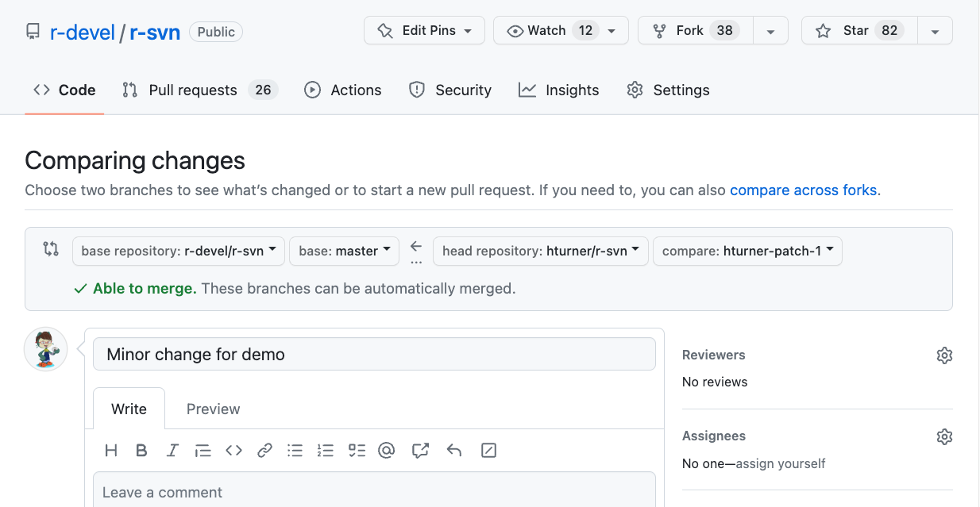Follow the 'compare across forks' link
The height and width of the screenshot is (507, 980).
(803, 190)
